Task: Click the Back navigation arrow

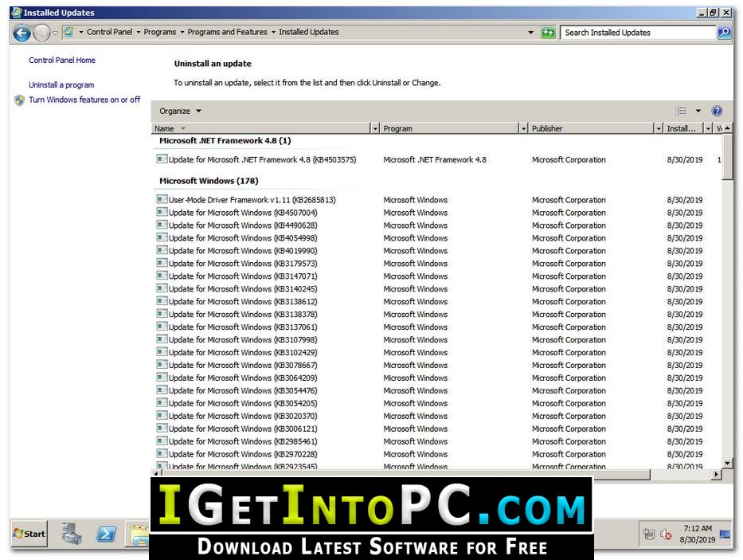Action: click(22, 33)
